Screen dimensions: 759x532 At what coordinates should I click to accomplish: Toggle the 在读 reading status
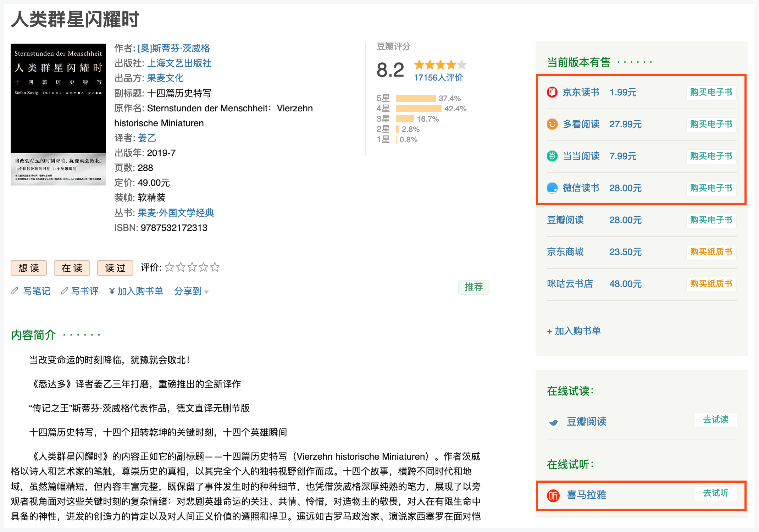[x=72, y=268]
